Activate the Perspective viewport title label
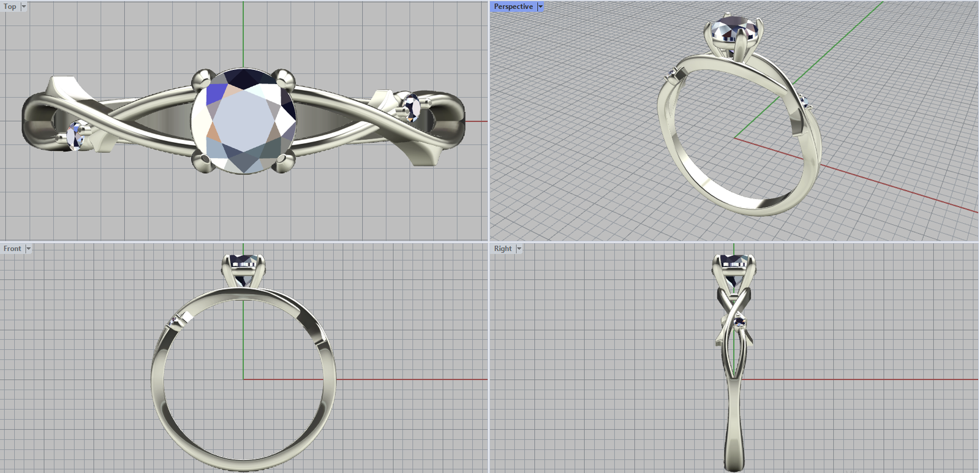The image size is (980, 473). (513, 7)
